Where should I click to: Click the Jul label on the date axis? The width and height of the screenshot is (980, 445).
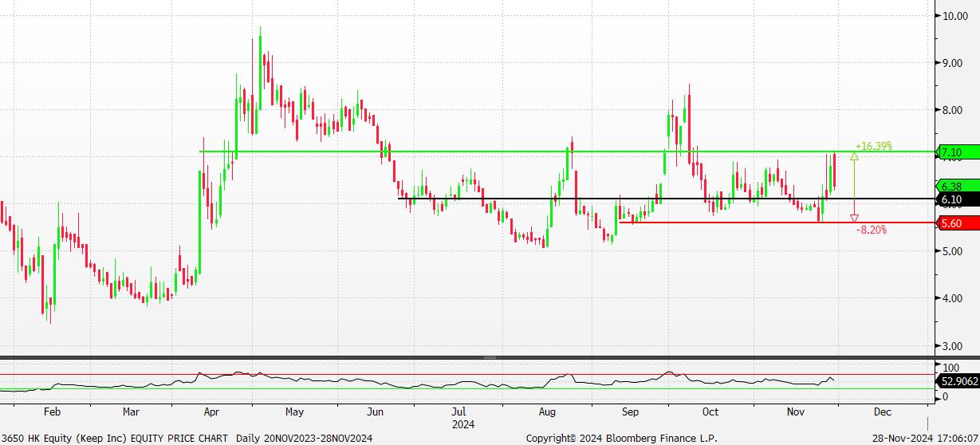pyautogui.click(x=459, y=413)
